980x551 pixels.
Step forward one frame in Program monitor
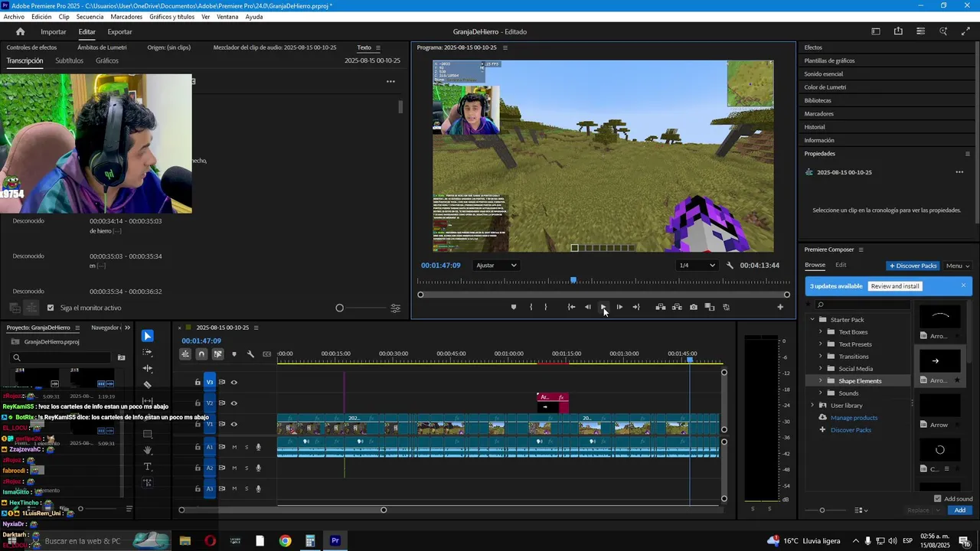pyautogui.click(x=619, y=307)
